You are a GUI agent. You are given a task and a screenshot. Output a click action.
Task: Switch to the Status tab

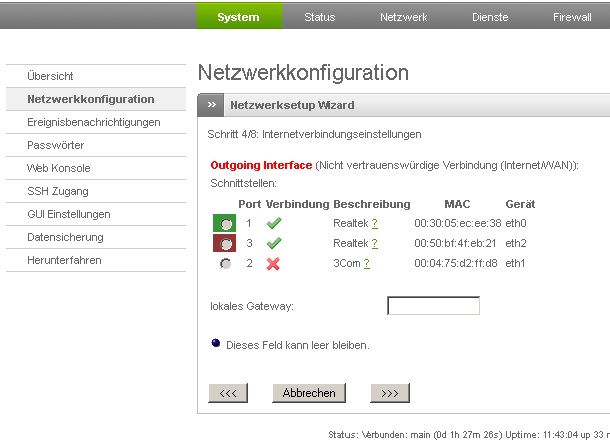point(319,17)
